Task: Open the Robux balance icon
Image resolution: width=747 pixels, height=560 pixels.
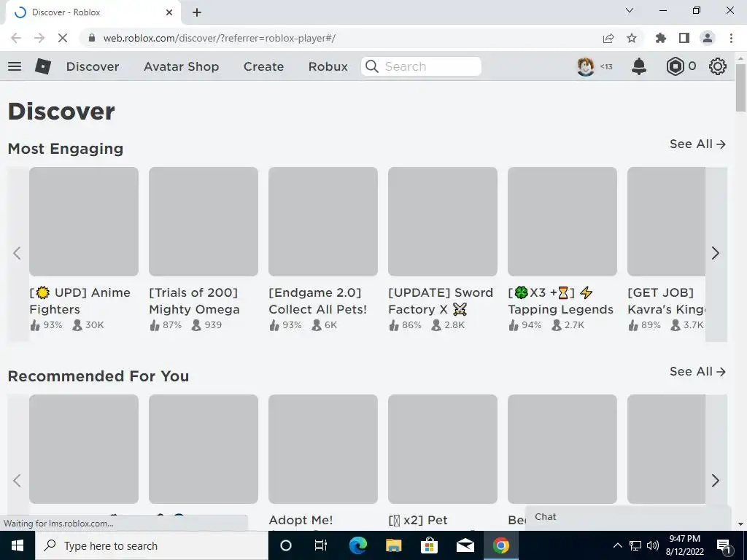Action: pyautogui.click(x=675, y=66)
